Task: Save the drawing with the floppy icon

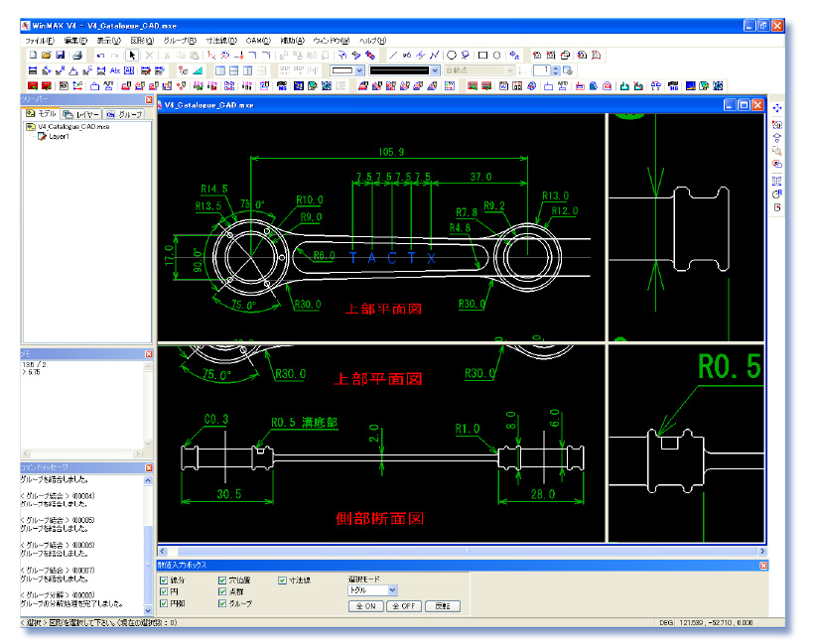Action: (x=60, y=55)
